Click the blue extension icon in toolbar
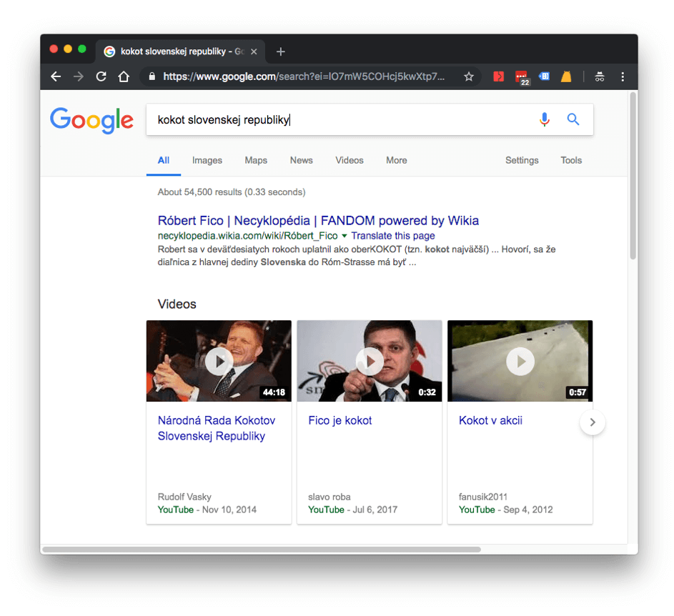The height and width of the screenshot is (616, 674). point(544,76)
